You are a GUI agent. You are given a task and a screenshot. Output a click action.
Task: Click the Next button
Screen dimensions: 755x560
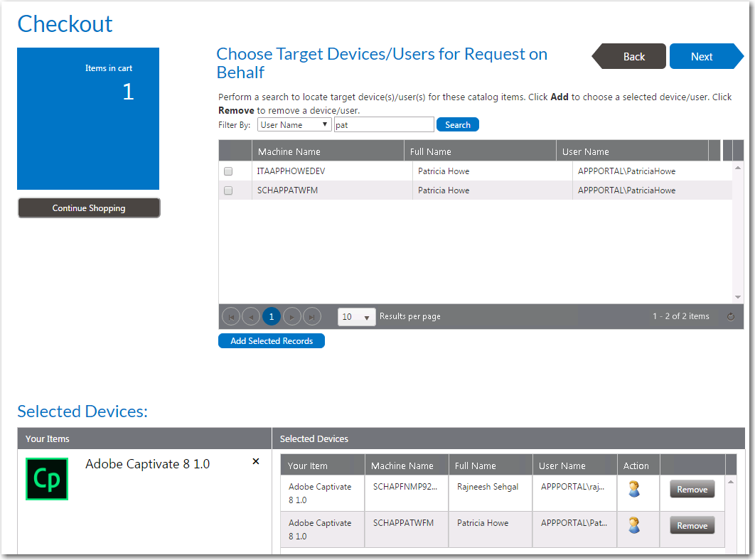coord(702,57)
